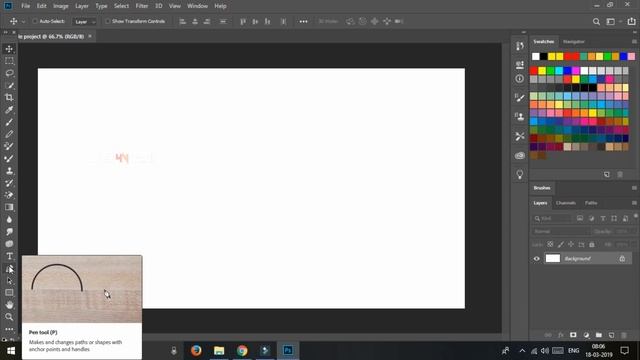640x360 pixels.
Task: Select the Zoom tool
Action: 9,317
